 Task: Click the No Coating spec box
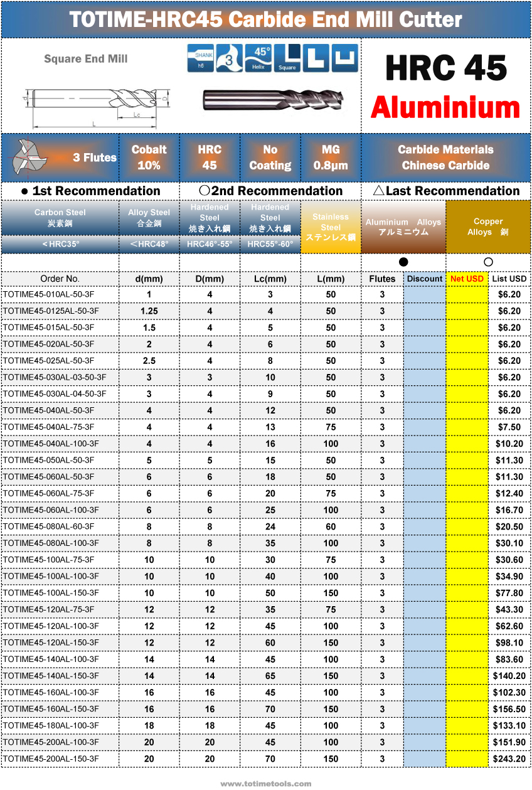pyautogui.click(x=270, y=157)
